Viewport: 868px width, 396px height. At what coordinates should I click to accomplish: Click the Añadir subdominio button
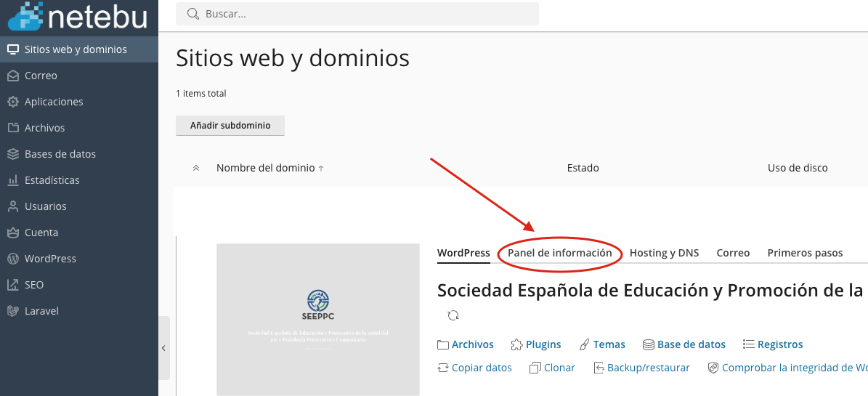[230, 126]
